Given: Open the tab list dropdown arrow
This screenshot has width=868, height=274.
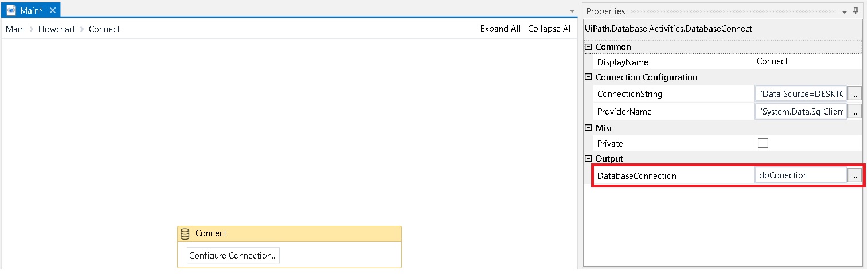Looking at the screenshot, I should pyautogui.click(x=572, y=11).
